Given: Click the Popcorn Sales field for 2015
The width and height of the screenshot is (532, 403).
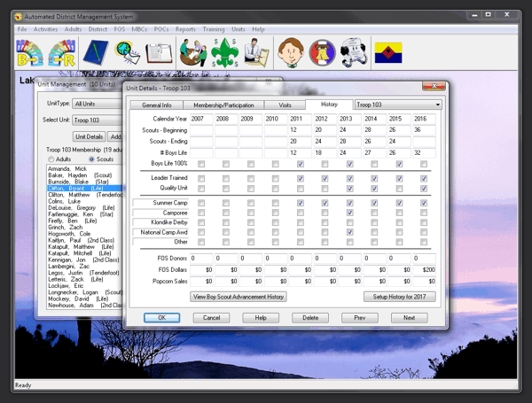Looking at the screenshot, I should (x=399, y=282).
